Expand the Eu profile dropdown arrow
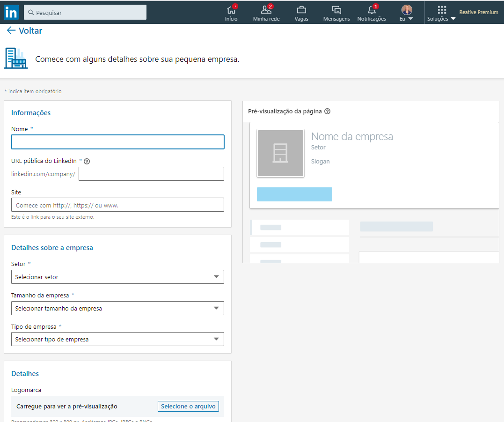The height and width of the screenshot is (422, 504). (x=410, y=19)
